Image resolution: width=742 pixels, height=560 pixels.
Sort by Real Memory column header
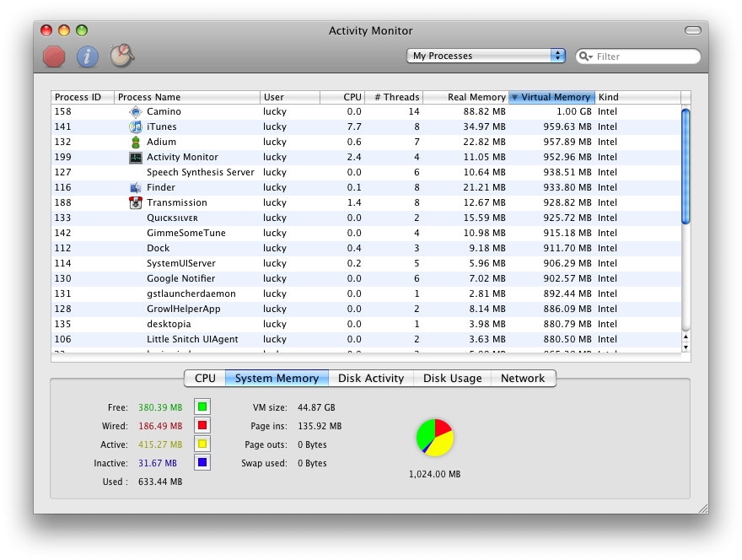pyautogui.click(x=465, y=97)
